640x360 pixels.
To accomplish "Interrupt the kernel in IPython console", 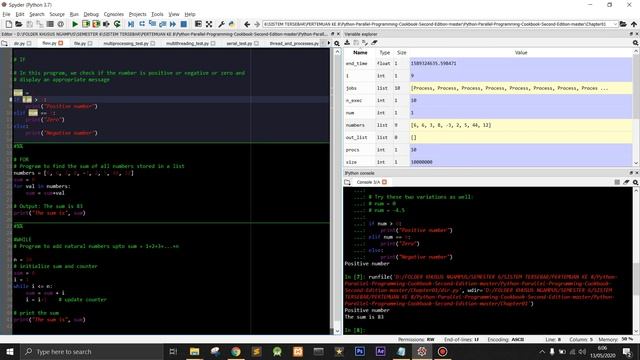I will coord(617,182).
